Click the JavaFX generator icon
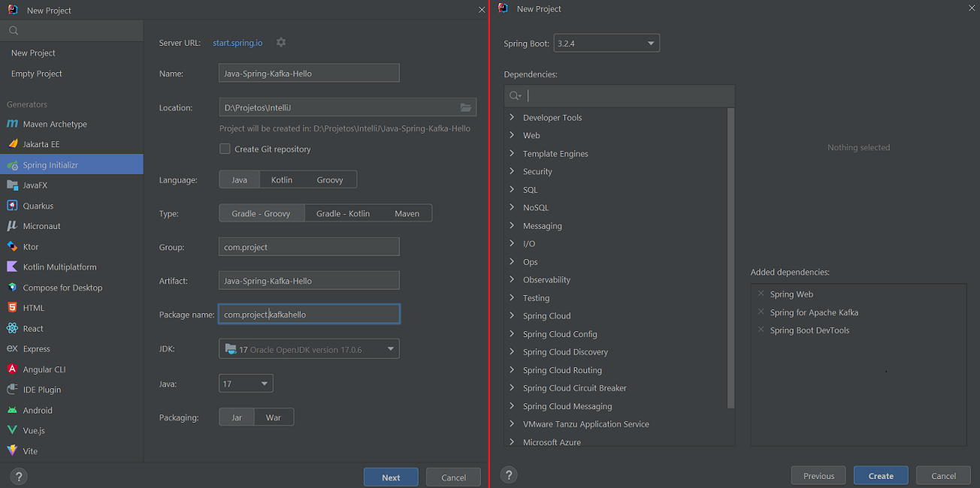 pyautogui.click(x=12, y=185)
